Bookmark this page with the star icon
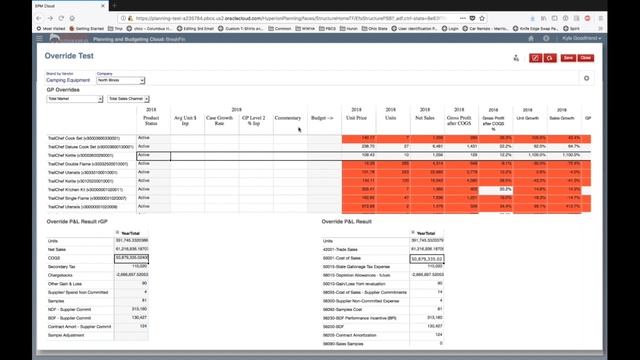The image size is (640, 360). coord(482,18)
